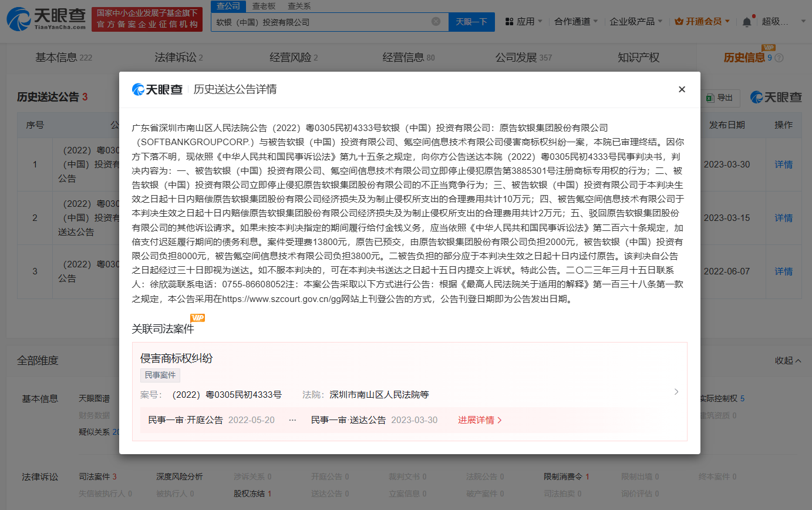Image resolution: width=812 pixels, height=510 pixels.
Task: Click the 序号 column header
Action: 35,125
